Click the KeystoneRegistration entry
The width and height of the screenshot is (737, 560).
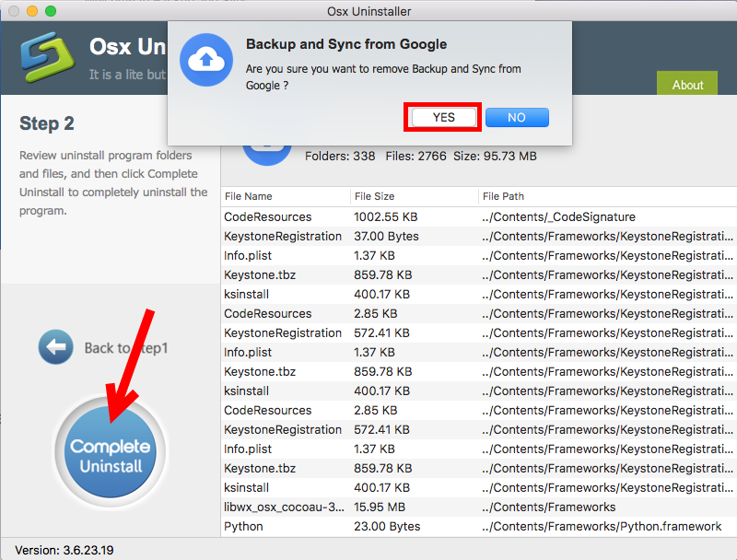click(x=283, y=236)
